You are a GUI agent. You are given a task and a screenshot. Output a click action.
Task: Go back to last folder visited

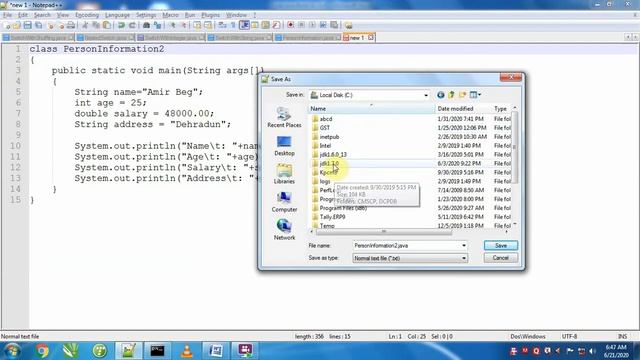440,95
